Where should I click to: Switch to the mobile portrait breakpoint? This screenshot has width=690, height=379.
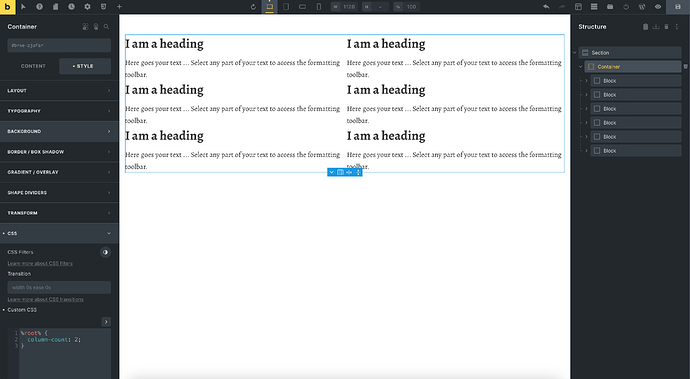tap(319, 7)
